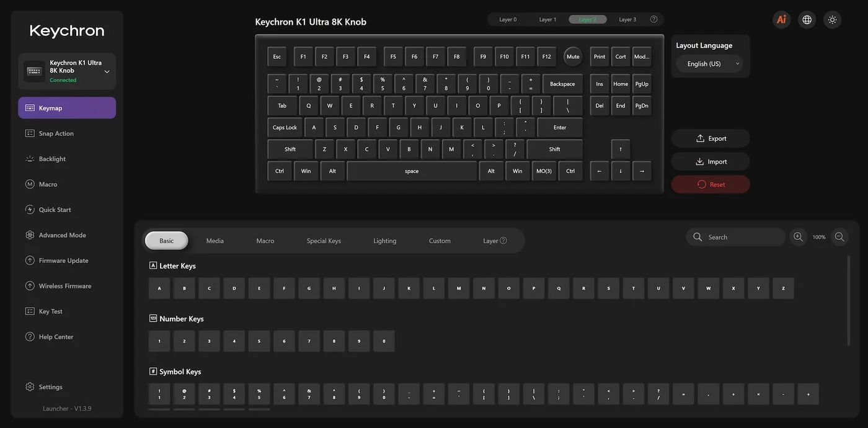Click the globe language icon
This screenshot has width=868, height=428.
pos(807,19)
